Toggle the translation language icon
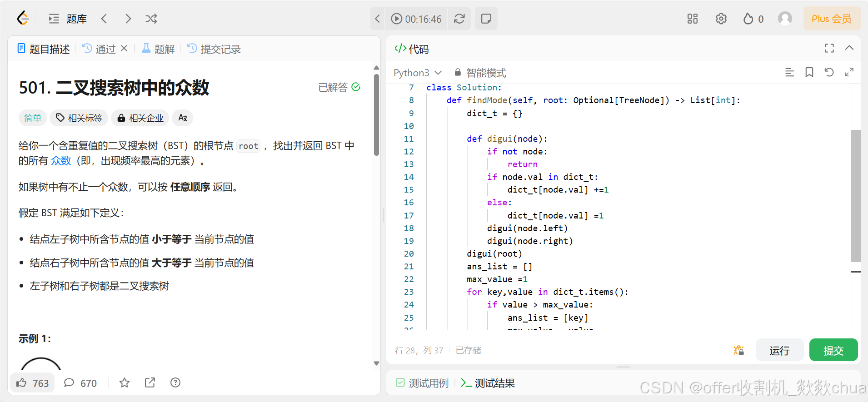Viewport: 868px width, 402px height. (183, 118)
